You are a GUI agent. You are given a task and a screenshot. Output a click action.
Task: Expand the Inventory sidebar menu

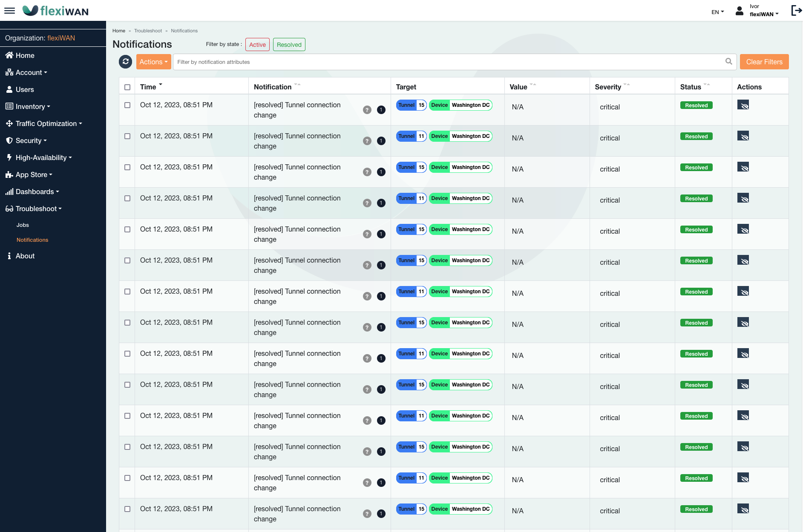(30, 106)
